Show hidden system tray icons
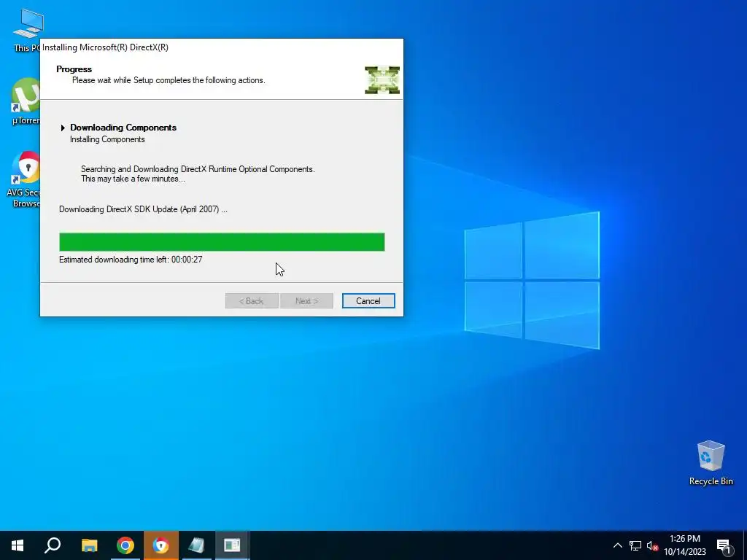Screen dimensions: 747x560 (x=617, y=545)
